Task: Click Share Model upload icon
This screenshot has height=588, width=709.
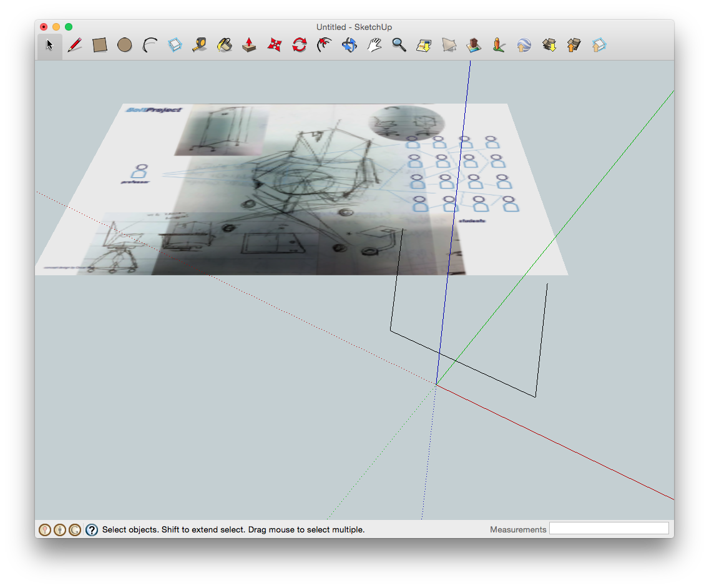Action: [x=574, y=45]
